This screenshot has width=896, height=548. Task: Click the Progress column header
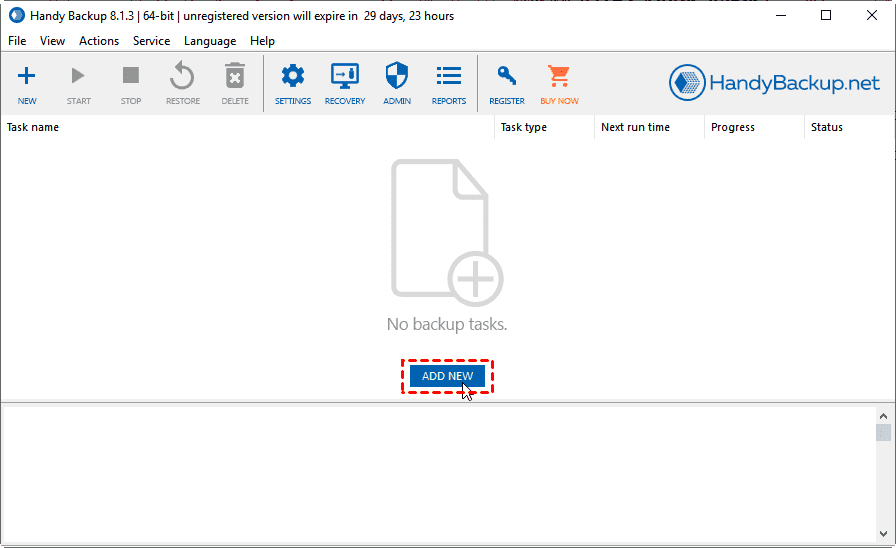[754, 127]
